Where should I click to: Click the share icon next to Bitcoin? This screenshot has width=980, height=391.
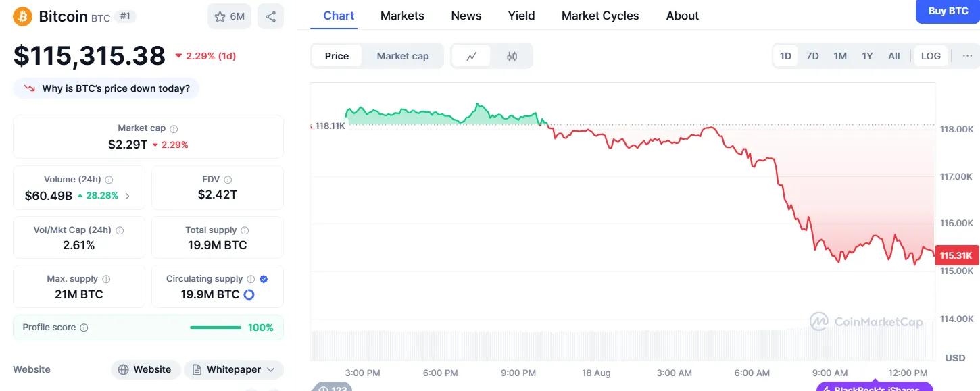(x=270, y=17)
